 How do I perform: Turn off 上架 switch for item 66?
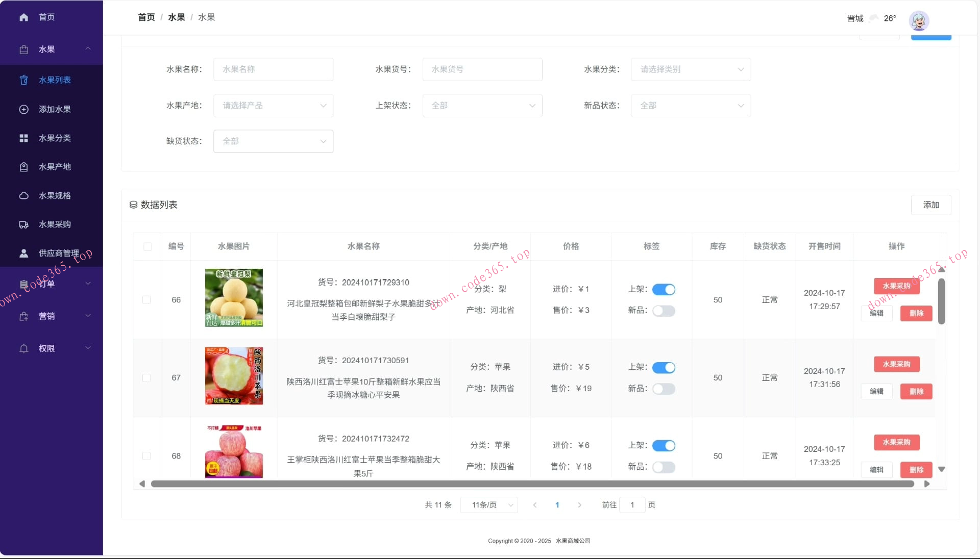click(x=664, y=289)
